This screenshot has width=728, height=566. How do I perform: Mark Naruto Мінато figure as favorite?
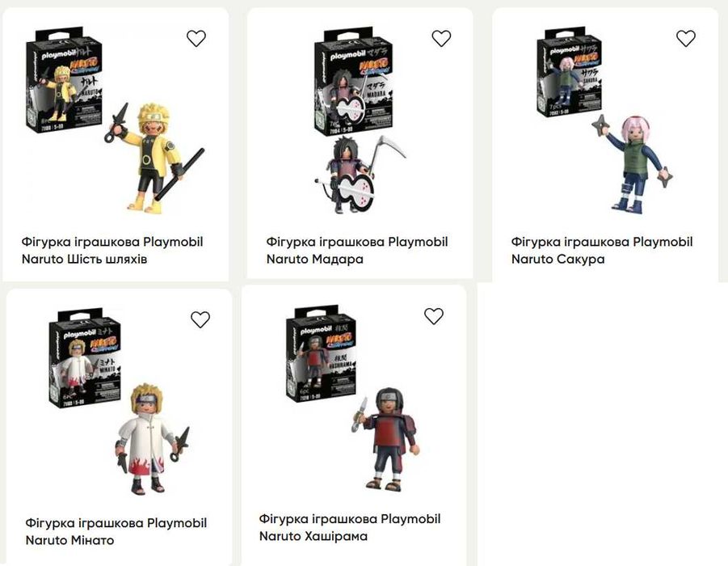[200, 319]
